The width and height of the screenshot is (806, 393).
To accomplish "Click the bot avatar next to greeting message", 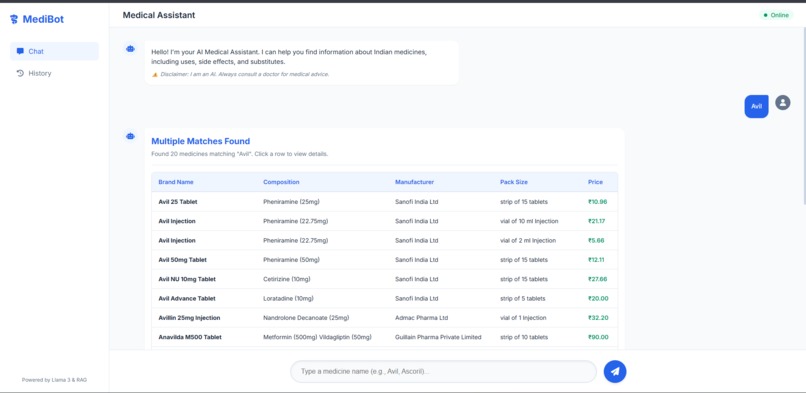I will pyautogui.click(x=131, y=49).
